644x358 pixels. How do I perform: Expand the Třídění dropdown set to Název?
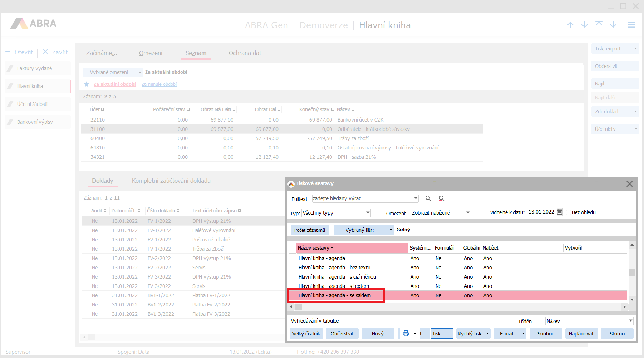point(630,321)
